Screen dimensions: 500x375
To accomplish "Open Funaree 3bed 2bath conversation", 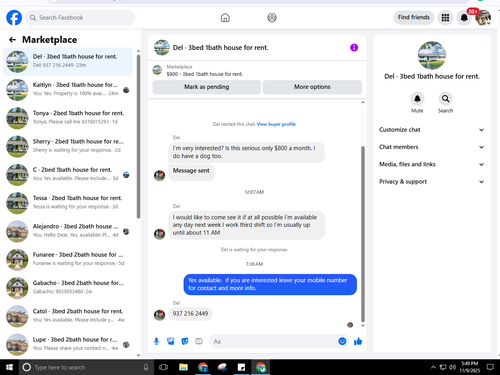I will 68,260.
